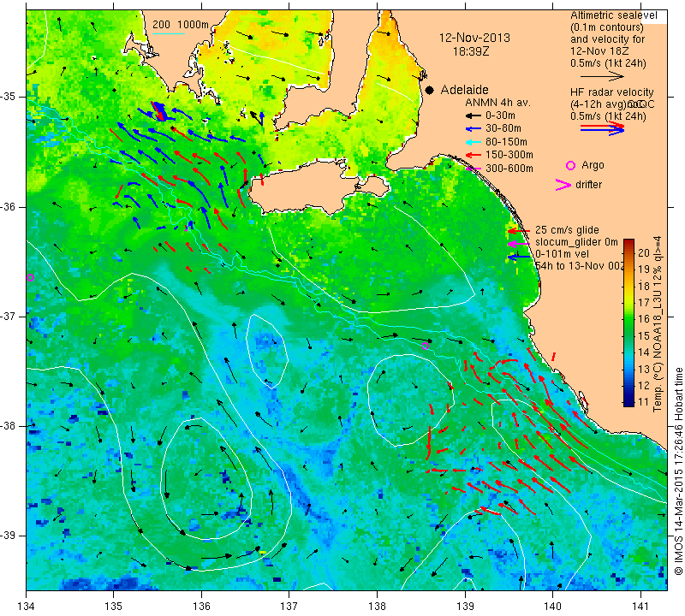Image resolution: width=685 pixels, height=616 pixels.
Task: Click the '200 1000m' depth legend text
Action: tap(181, 25)
